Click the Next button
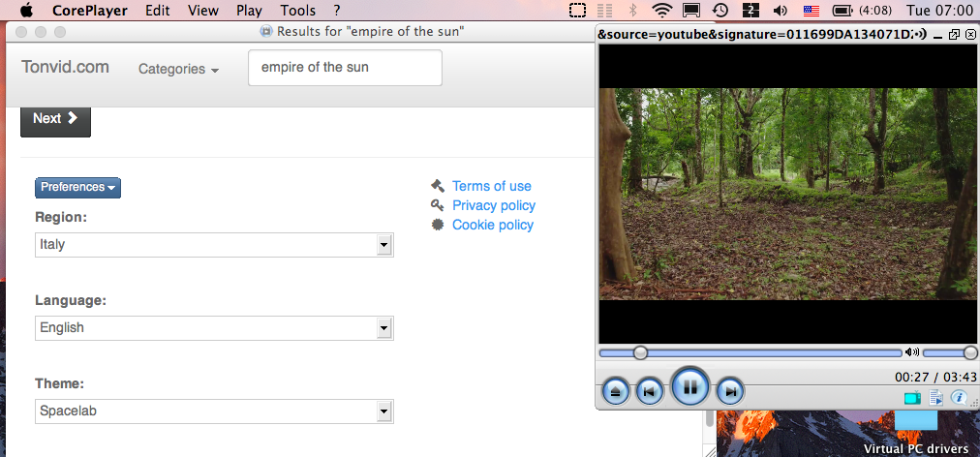 click(55, 121)
